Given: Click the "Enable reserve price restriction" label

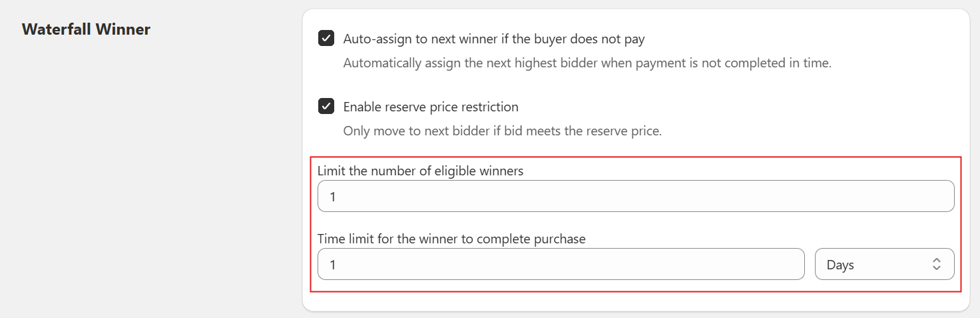Looking at the screenshot, I should pyautogui.click(x=430, y=107).
